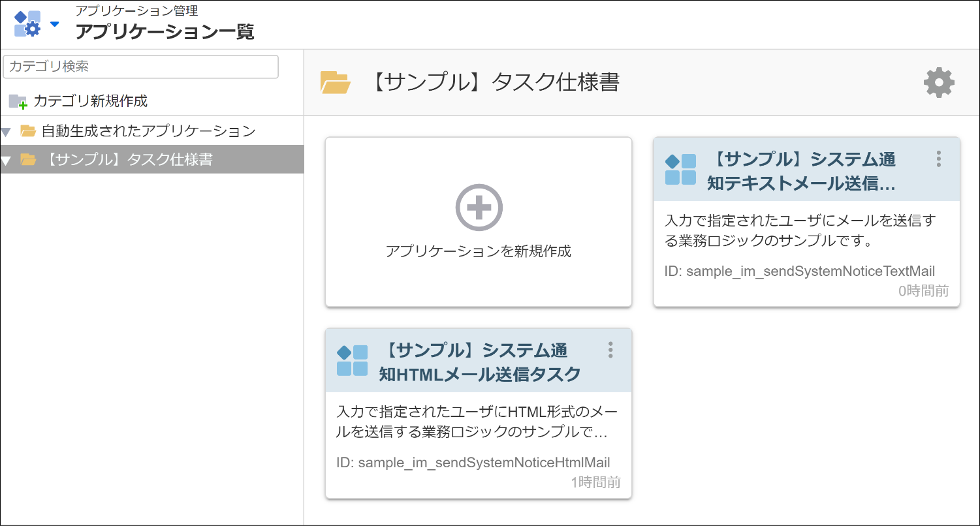
Task: Focus the カテゴリ検索 search field
Action: point(141,67)
